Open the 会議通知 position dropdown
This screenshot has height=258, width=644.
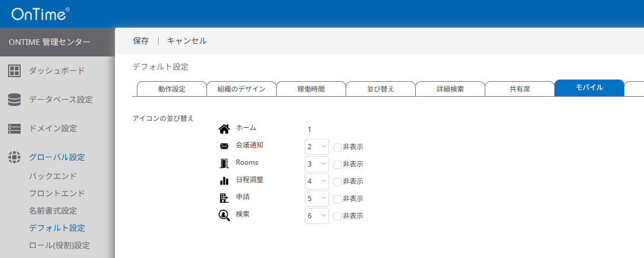click(x=316, y=147)
